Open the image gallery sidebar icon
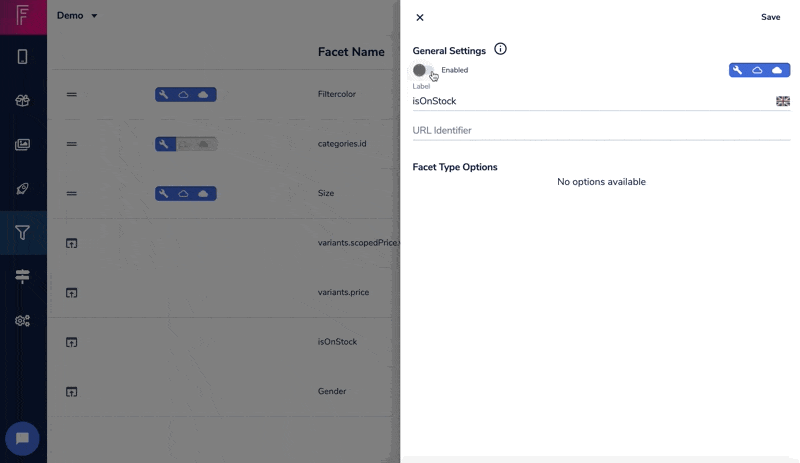This screenshot has width=800, height=463. click(x=22, y=145)
